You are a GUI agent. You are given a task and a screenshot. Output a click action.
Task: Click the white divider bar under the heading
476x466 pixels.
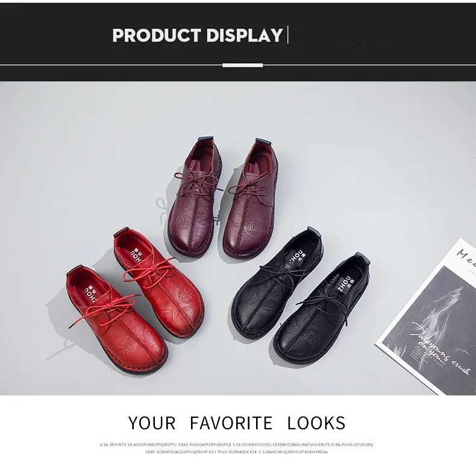(243, 65)
